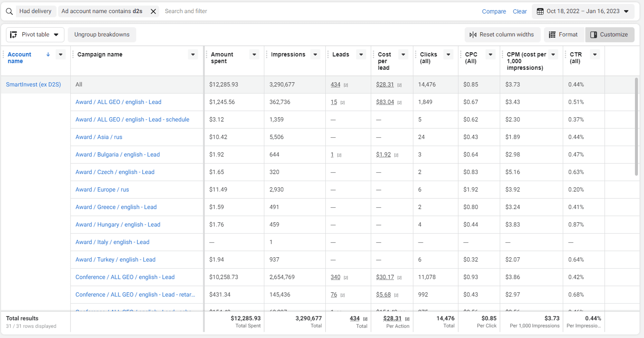Click the sort arrow on Account name

tap(48, 54)
